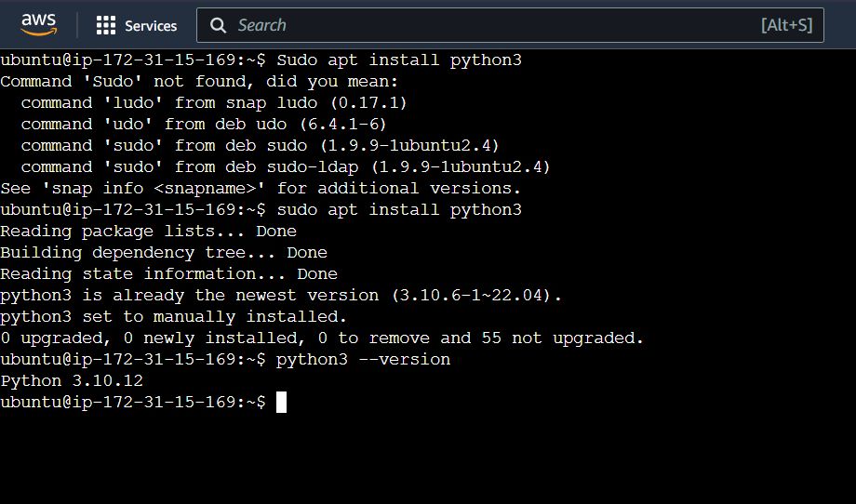This screenshot has height=504, width=856.
Task: Click the 'python3 --version' command line
Action: pos(364,360)
